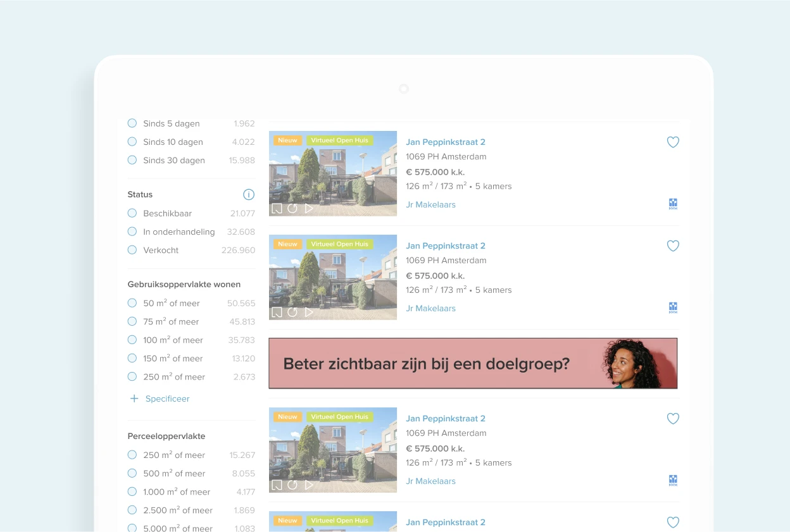Select '100 m² of meer' living area option
Image resolution: width=790 pixels, height=532 pixels.
click(132, 340)
